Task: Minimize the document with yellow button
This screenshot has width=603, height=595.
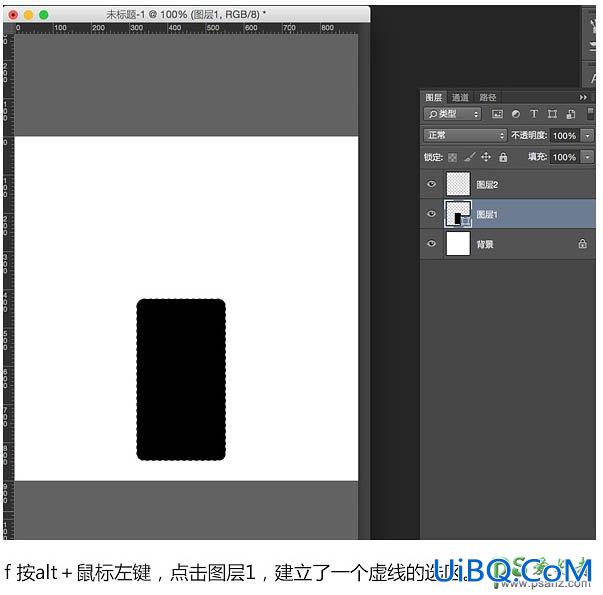Action: [28, 15]
